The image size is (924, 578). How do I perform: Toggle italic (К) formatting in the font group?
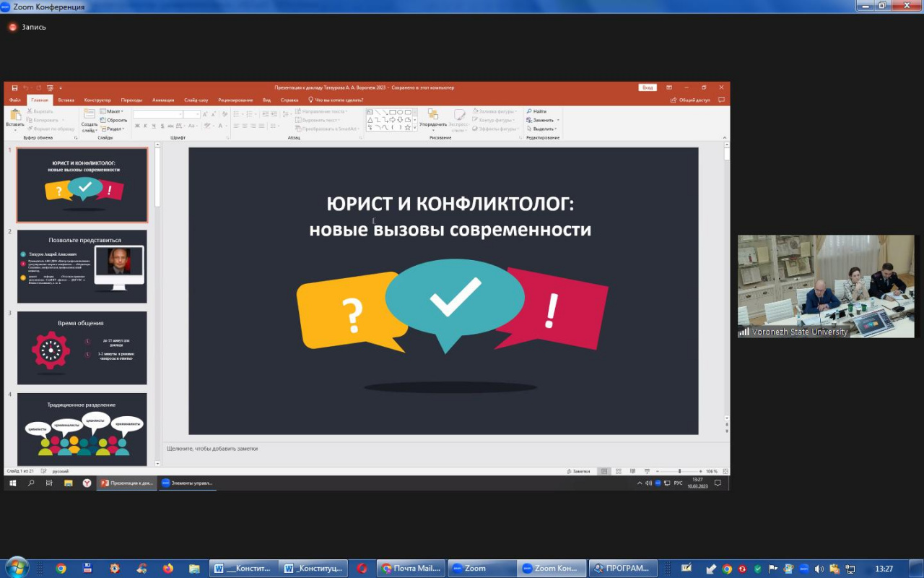[145, 126]
